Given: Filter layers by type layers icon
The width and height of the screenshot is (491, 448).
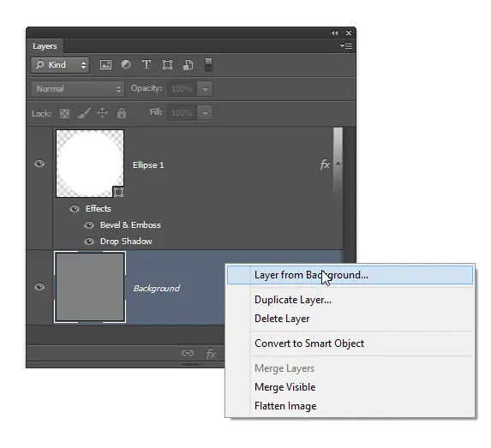Looking at the screenshot, I should (x=147, y=64).
